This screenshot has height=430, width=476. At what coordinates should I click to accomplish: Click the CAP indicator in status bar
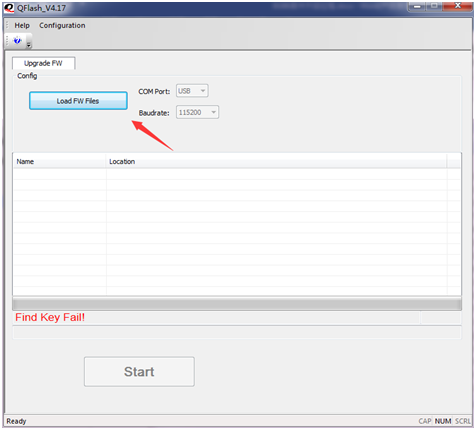(425, 421)
